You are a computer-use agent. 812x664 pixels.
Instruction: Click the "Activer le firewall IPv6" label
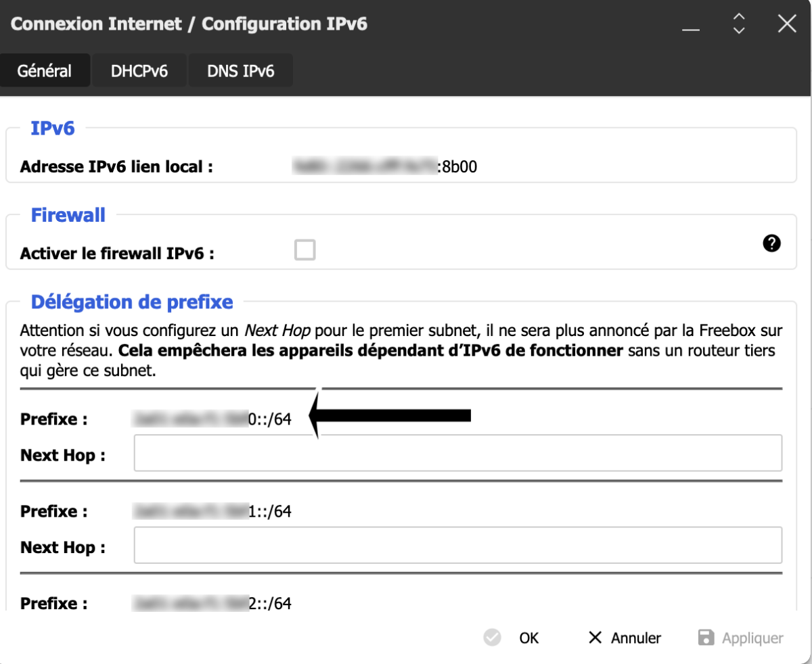[x=117, y=254]
